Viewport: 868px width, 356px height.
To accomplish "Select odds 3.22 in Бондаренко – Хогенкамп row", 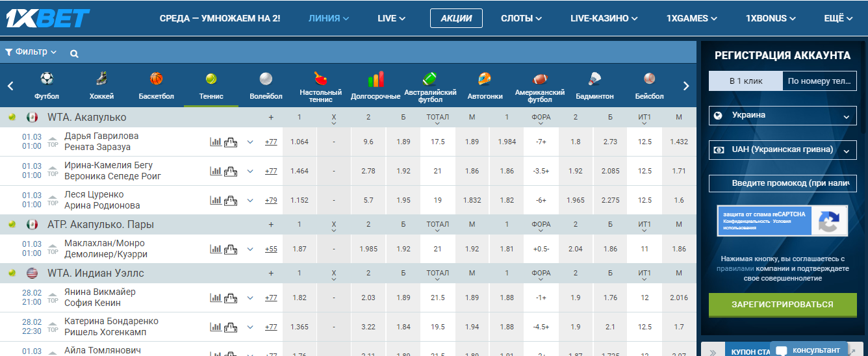I will 368,327.
